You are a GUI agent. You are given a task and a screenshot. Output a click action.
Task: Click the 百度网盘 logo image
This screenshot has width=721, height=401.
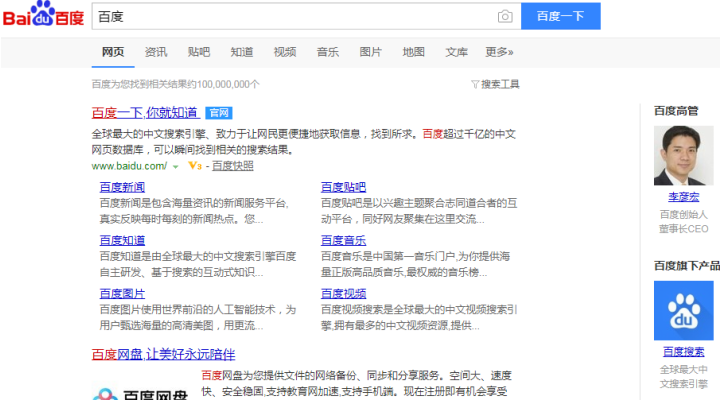141,388
